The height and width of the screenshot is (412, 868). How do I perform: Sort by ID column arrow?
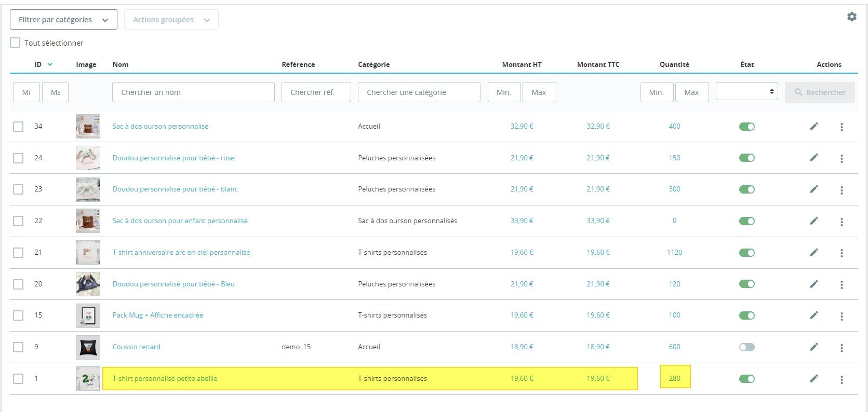(50, 64)
